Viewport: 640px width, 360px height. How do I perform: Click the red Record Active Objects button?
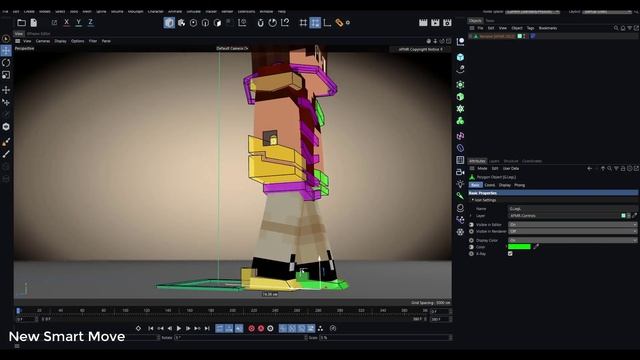[x=251, y=329]
